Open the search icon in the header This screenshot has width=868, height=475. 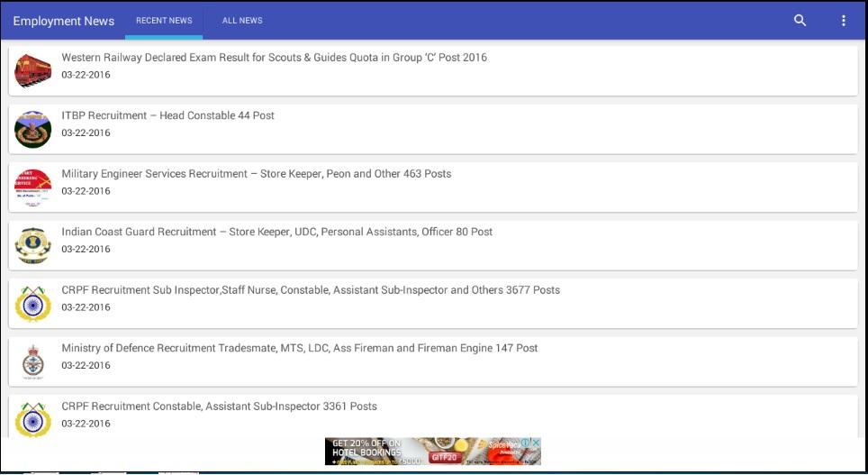point(800,21)
